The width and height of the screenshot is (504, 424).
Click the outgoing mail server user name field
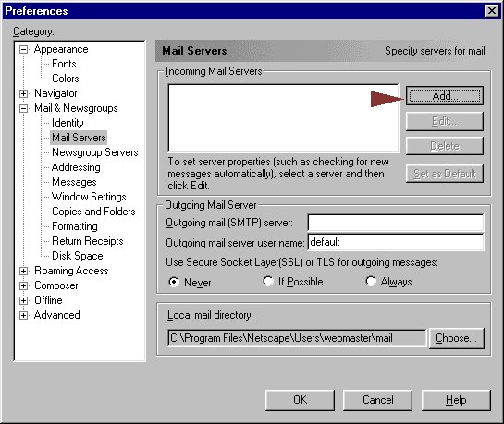[396, 242]
